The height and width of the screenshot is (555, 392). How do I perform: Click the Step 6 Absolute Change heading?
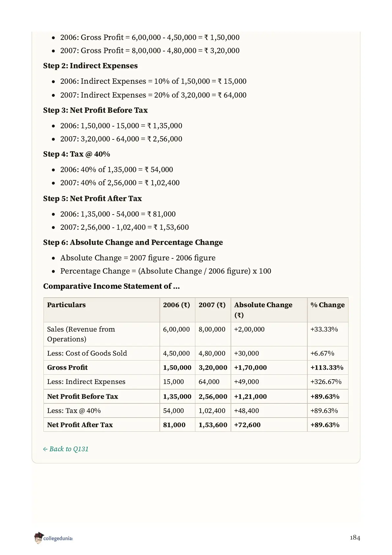133,242
